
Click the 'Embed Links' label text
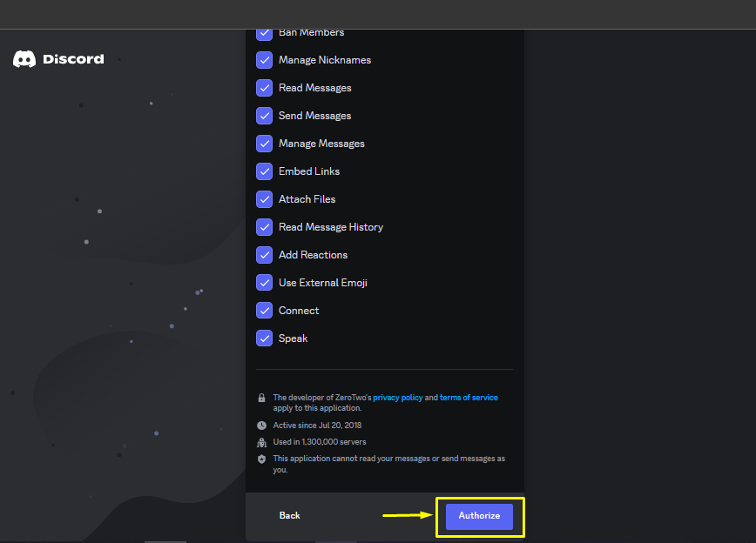tap(309, 171)
